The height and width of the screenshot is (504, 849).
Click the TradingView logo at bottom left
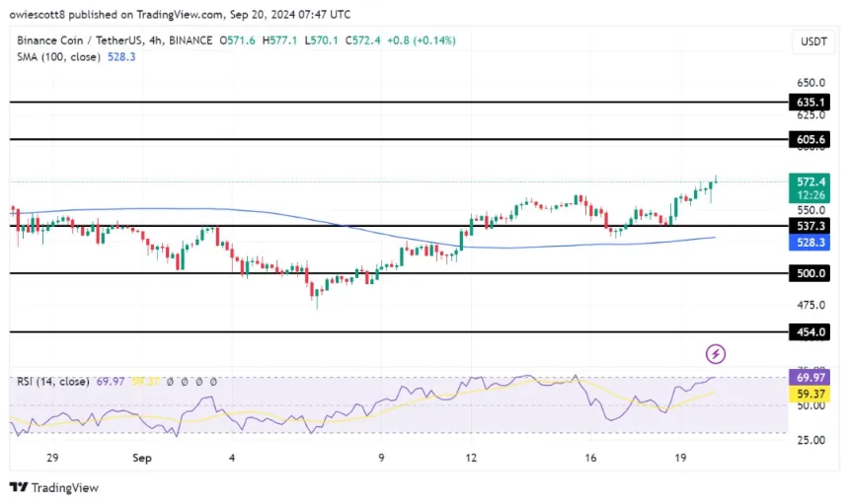[x=54, y=487]
